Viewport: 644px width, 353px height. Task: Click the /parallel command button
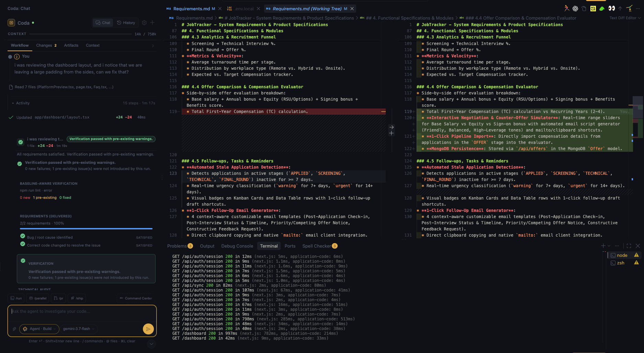pyautogui.click(x=38, y=298)
